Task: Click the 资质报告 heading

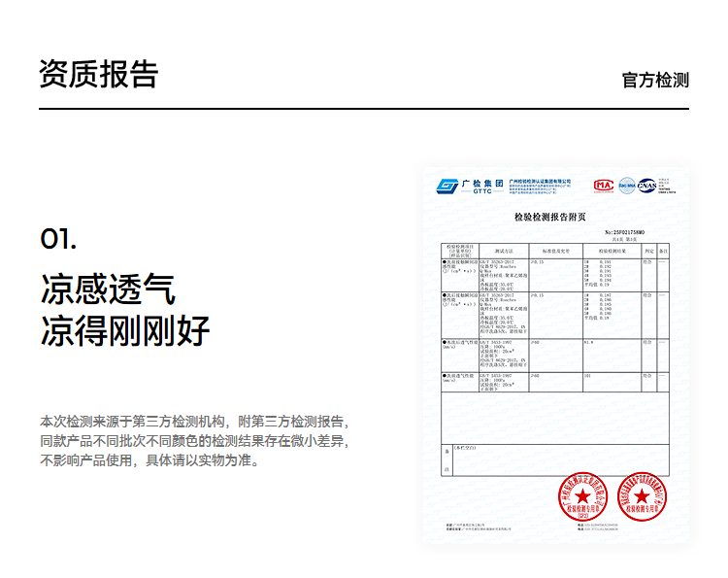Action: pyautogui.click(x=98, y=74)
